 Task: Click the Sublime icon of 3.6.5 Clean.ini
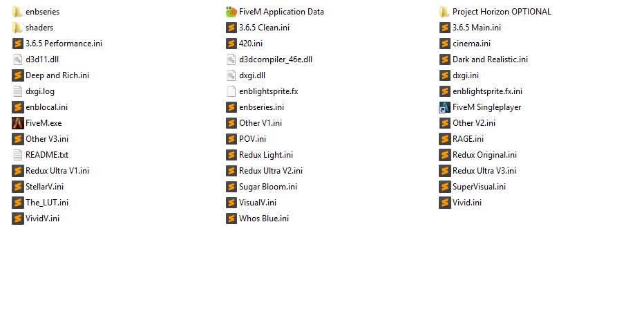231,28
